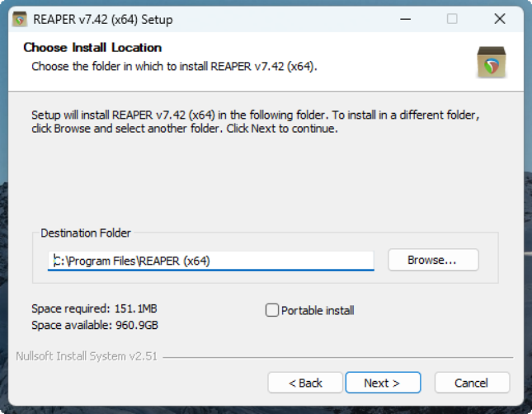Viewport: 532px width, 414px height.
Task: Click Browse to choose another folder
Action: [433, 260]
